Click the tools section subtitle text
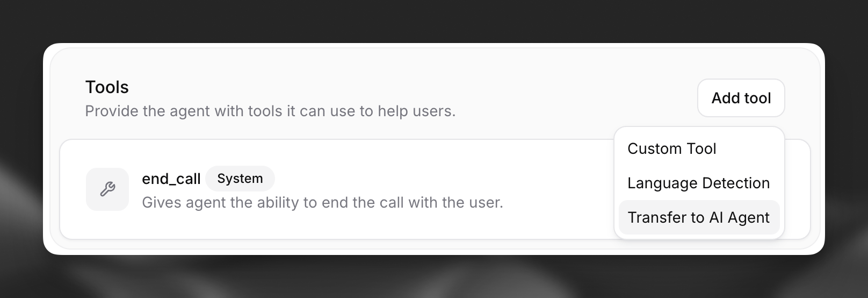 coord(270,111)
